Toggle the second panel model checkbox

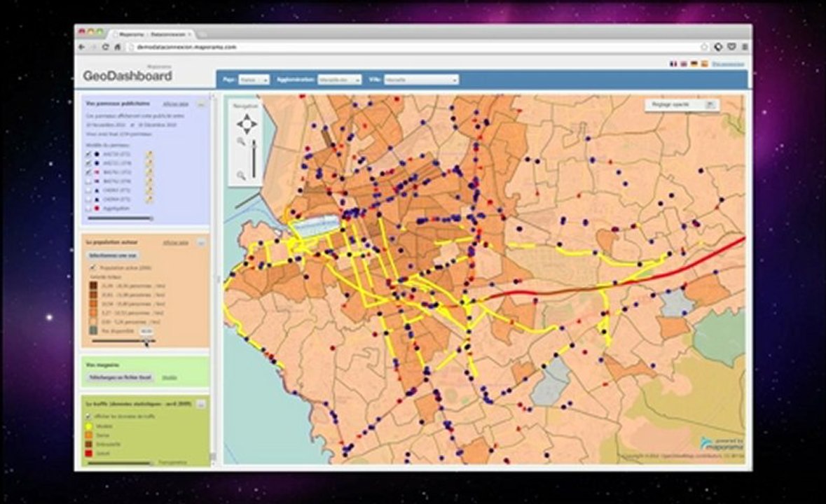pyautogui.click(x=88, y=163)
